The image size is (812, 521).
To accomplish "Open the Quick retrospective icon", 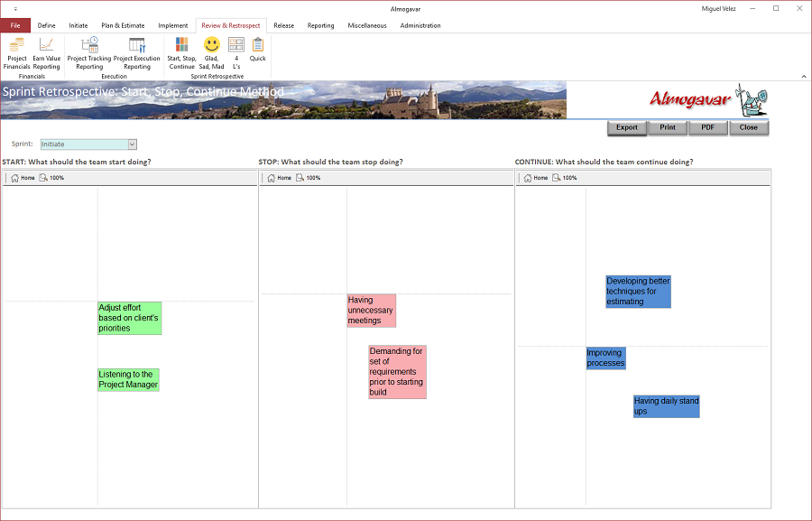I will pyautogui.click(x=257, y=50).
